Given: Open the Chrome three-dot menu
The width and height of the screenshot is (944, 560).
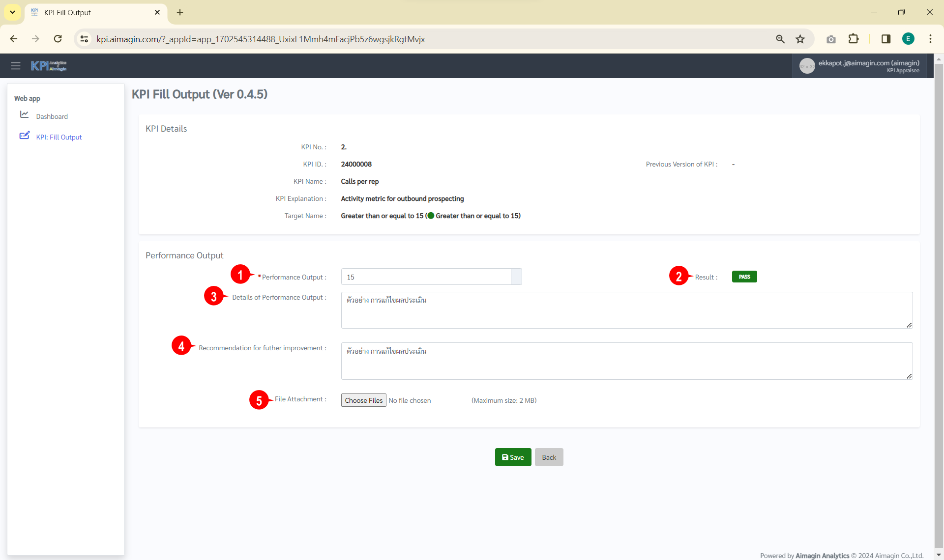Looking at the screenshot, I should [x=930, y=39].
